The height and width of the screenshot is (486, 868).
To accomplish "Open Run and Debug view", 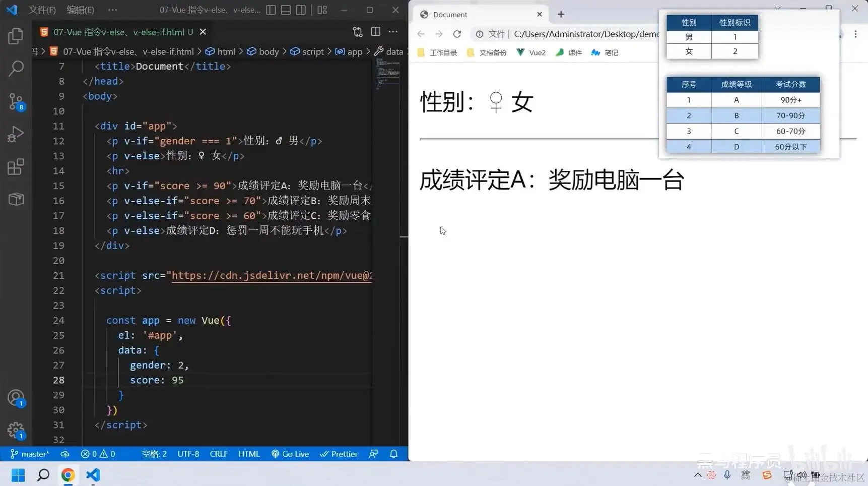I will tap(16, 134).
